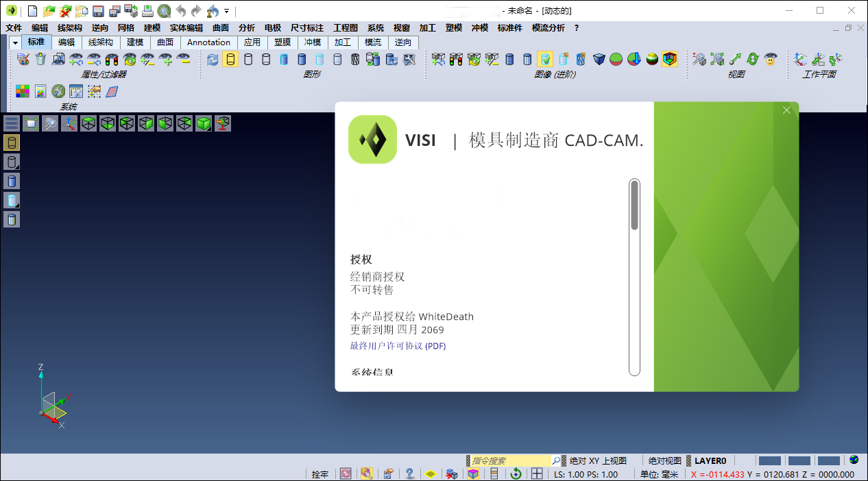The image size is (868, 481).
Task: Open the 文件 menu
Action: pyautogui.click(x=14, y=28)
